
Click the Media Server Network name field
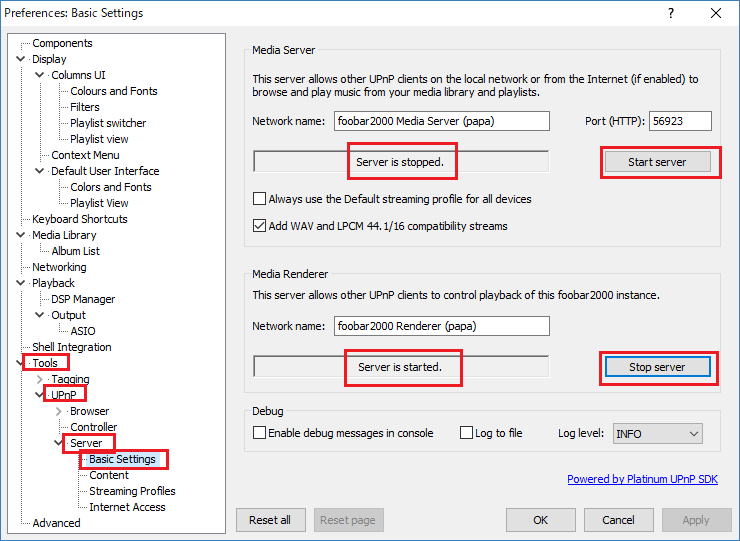click(442, 121)
